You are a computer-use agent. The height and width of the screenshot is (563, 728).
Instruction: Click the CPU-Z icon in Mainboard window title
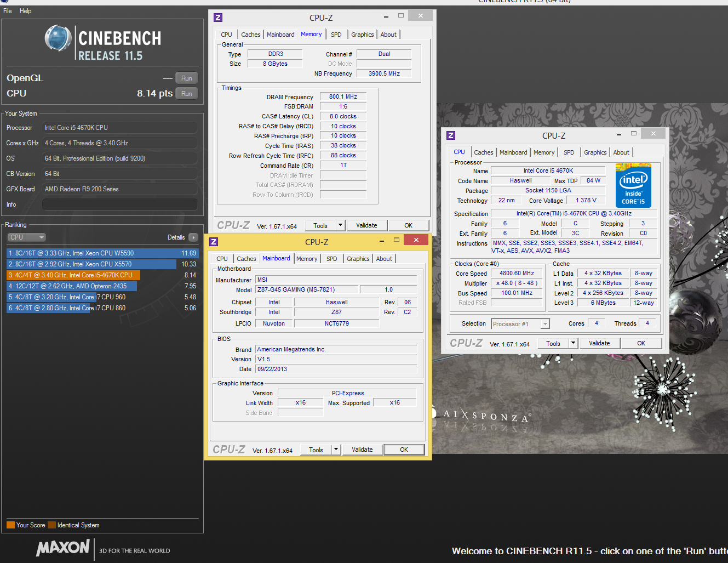coord(214,242)
